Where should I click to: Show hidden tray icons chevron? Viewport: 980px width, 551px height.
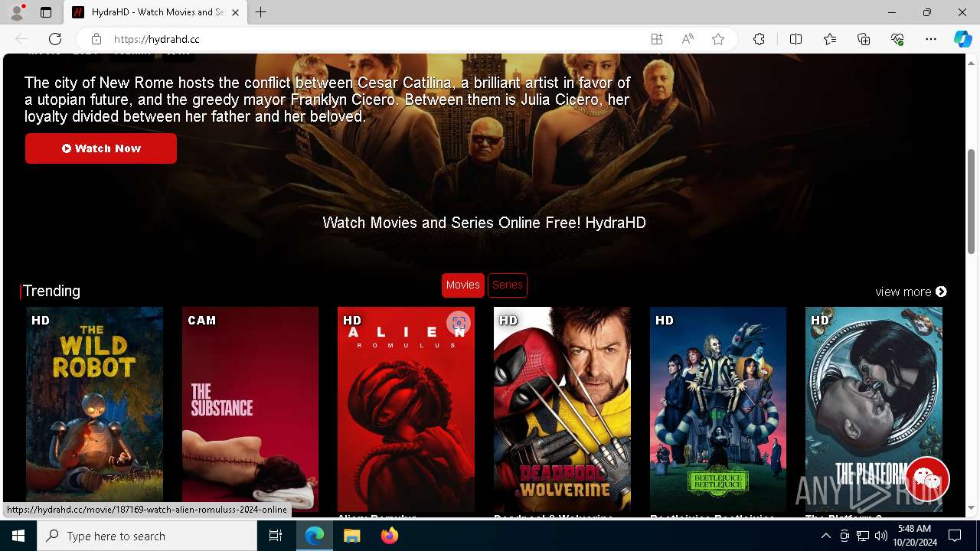825,536
